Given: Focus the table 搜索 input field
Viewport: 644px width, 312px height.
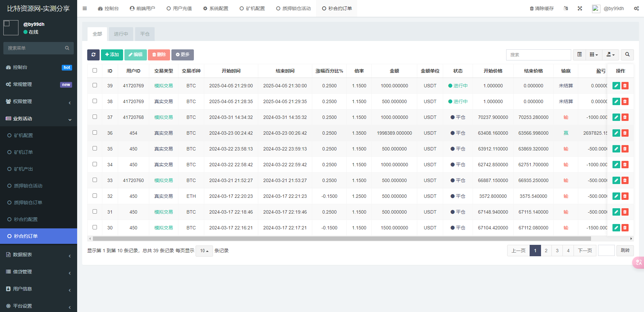Looking at the screenshot, I should pos(539,55).
